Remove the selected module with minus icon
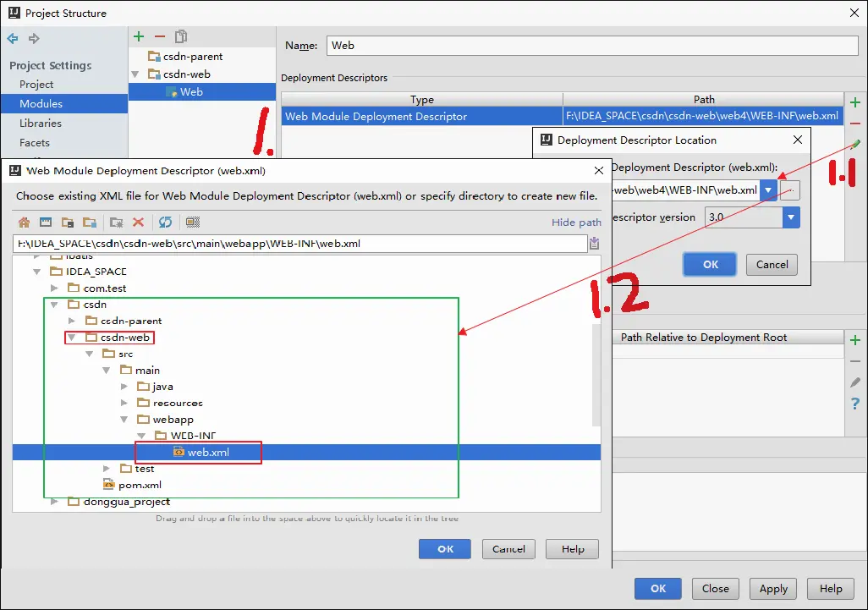The height and width of the screenshot is (610, 868). (x=160, y=36)
